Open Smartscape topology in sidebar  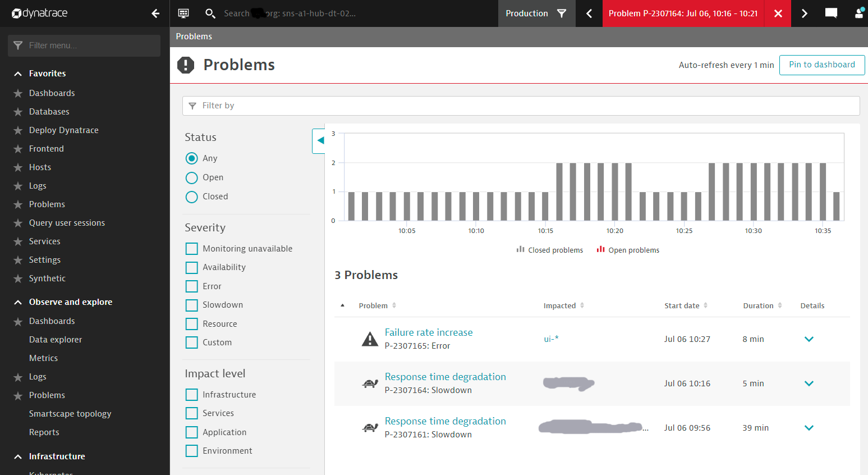[x=70, y=414]
